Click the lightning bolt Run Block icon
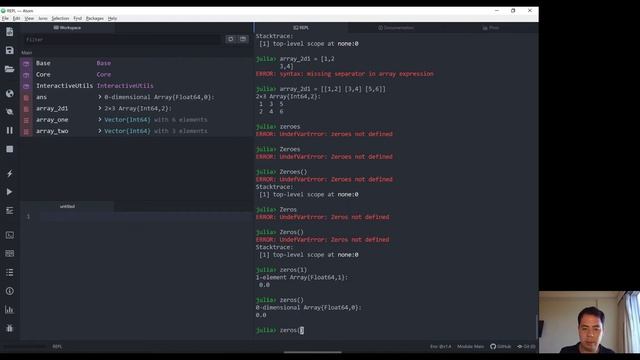640x360 pixels. coord(9,173)
